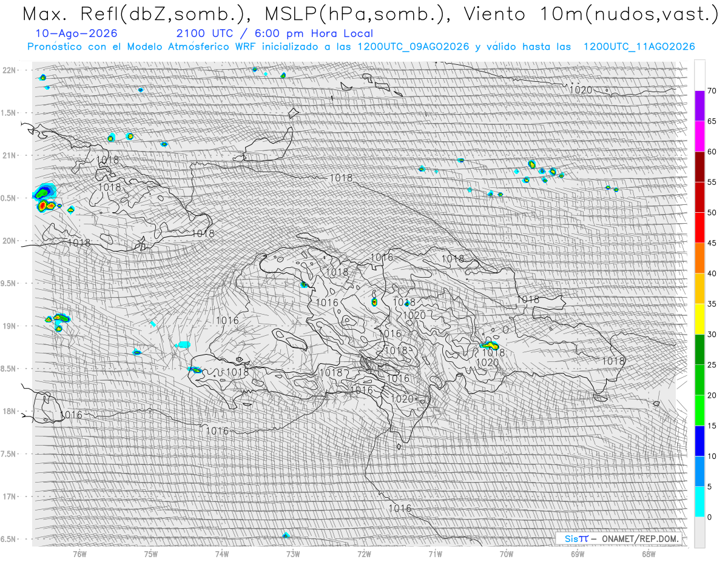
Task: Click the '5' color bar value label
Action: tap(709, 487)
